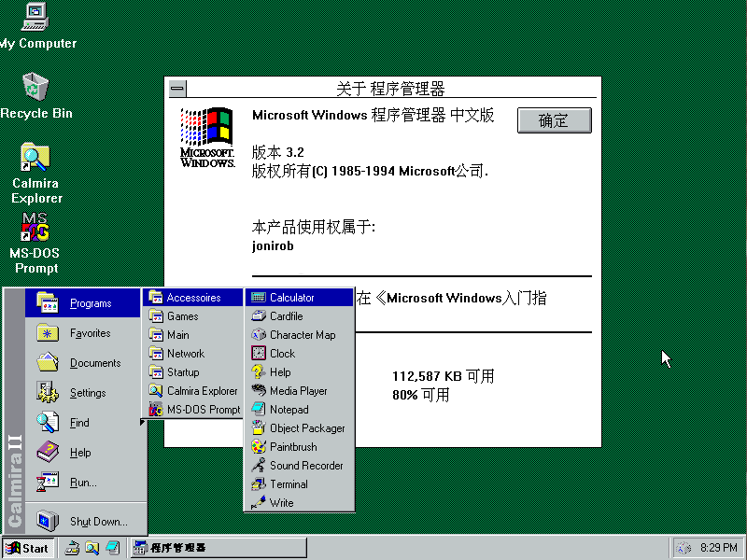Open the Games program group
747x560 pixels.
193,315
